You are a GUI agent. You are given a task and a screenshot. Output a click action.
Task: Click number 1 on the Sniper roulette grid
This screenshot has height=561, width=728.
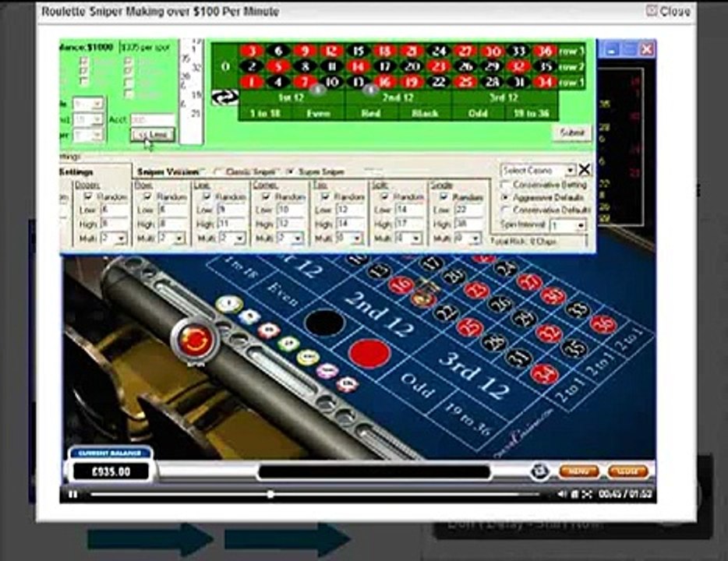(252, 82)
